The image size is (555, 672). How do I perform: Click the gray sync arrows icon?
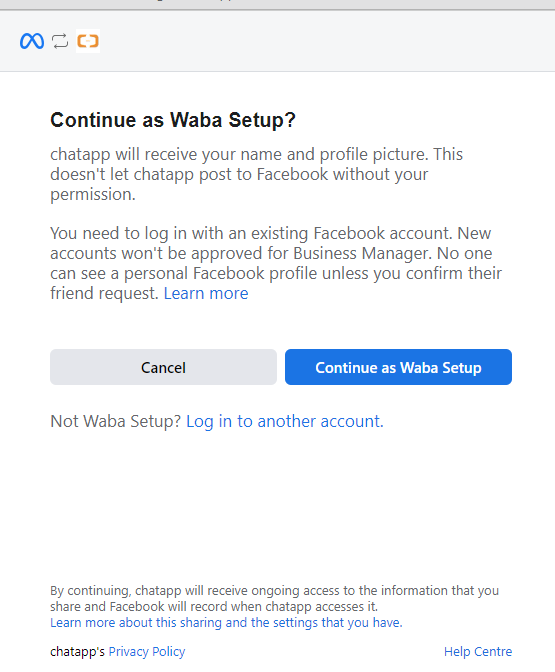60,41
